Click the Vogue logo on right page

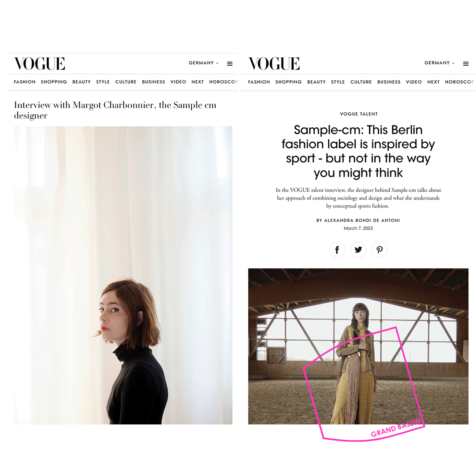click(x=274, y=63)
